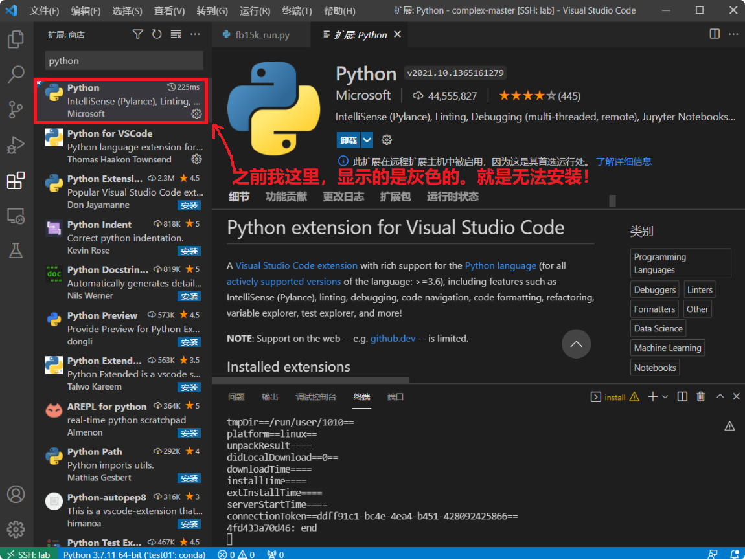The image size is (745, 560).
Task: Open the notifications bell in status bar
Action: tap(735, 554)
